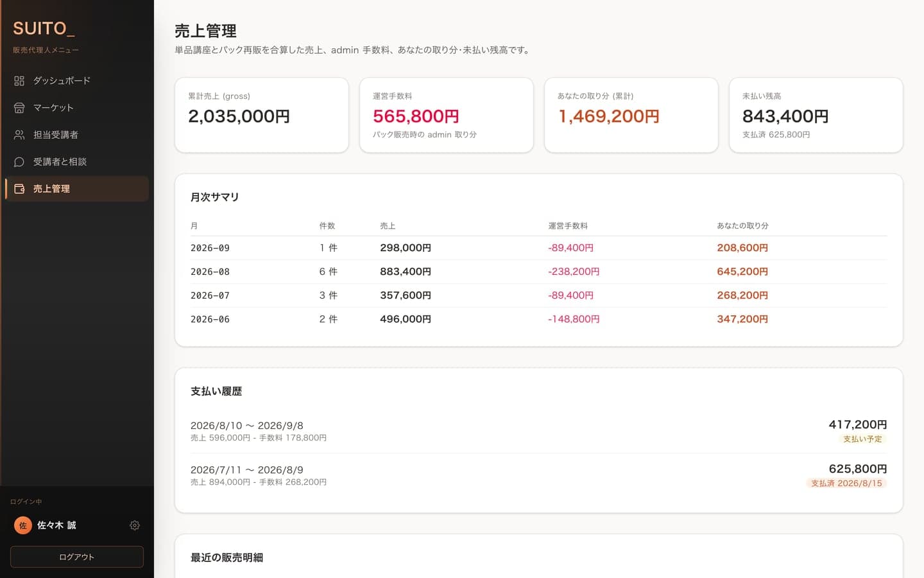Click the 売上 596,000円 - 手数料 178,800円 detail

click(x=259, y=438)
